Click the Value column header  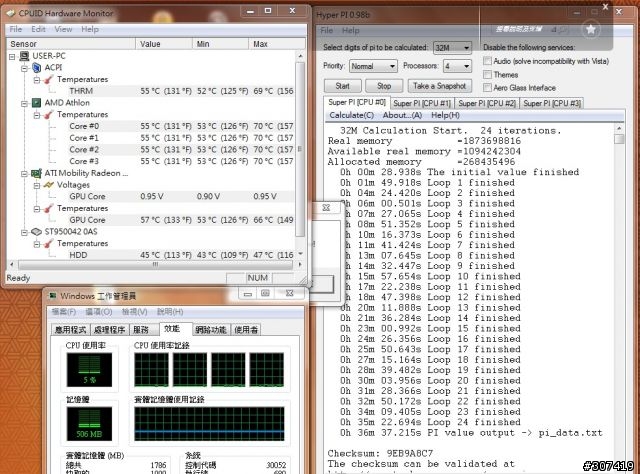[x=164, y=44]
